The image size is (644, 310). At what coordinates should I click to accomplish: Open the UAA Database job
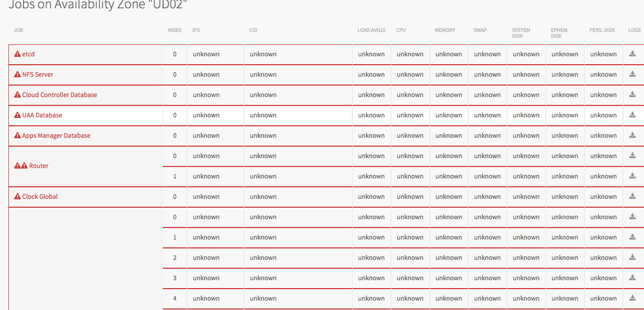(x=42, y=115)
